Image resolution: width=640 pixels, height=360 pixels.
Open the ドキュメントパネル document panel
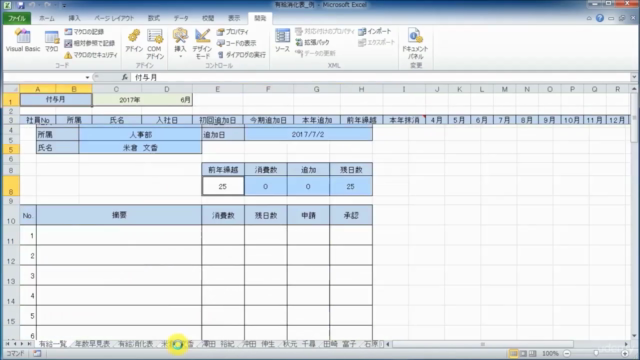coord(415,44)
